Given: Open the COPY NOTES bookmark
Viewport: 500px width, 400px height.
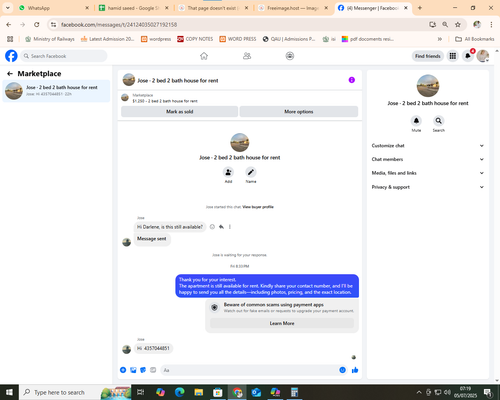Looking at the screenshot, I should pyautogui.click(x=195, y=39).
